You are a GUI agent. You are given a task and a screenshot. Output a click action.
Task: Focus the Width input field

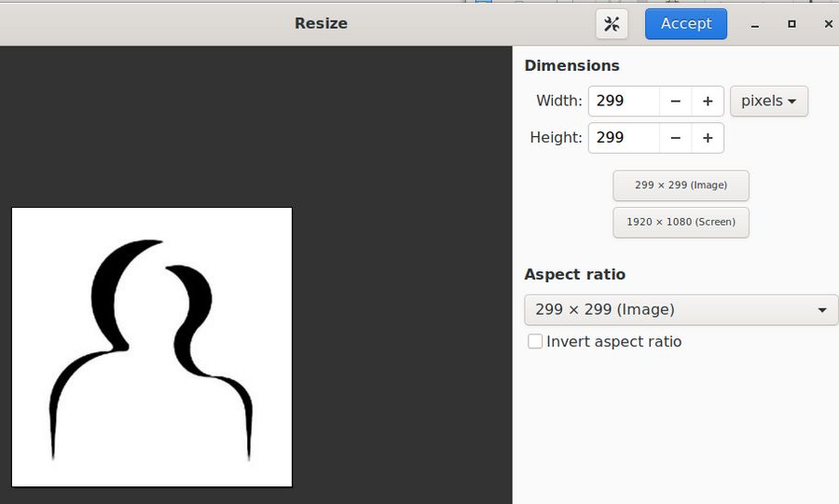pyautogui.click(x=624, y=102)
